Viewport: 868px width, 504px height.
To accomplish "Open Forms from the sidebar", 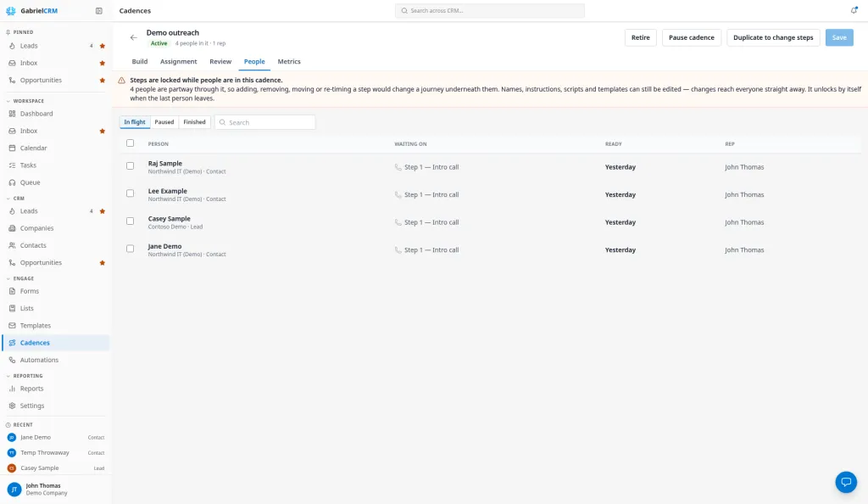I will [x=55, y=291].
